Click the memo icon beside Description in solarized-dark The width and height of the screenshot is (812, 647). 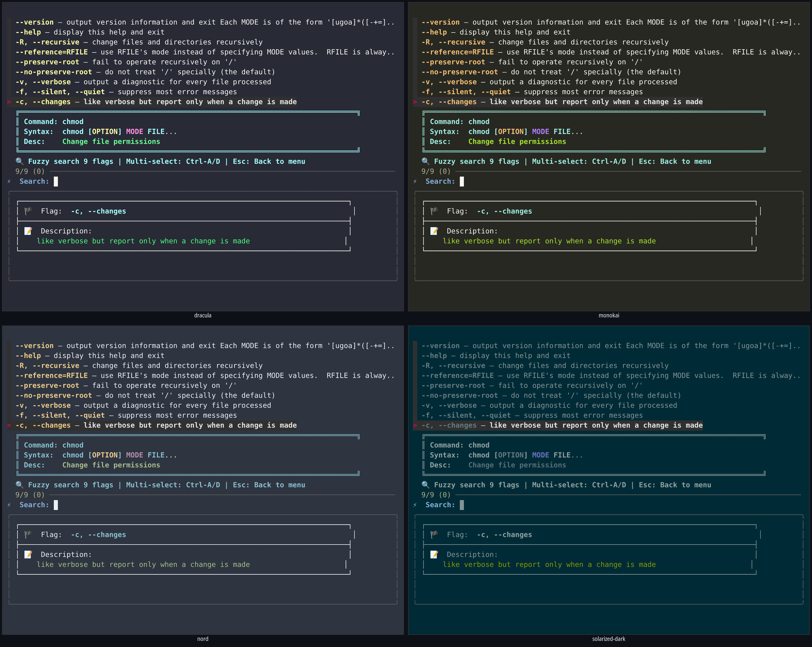pos(434,554)
